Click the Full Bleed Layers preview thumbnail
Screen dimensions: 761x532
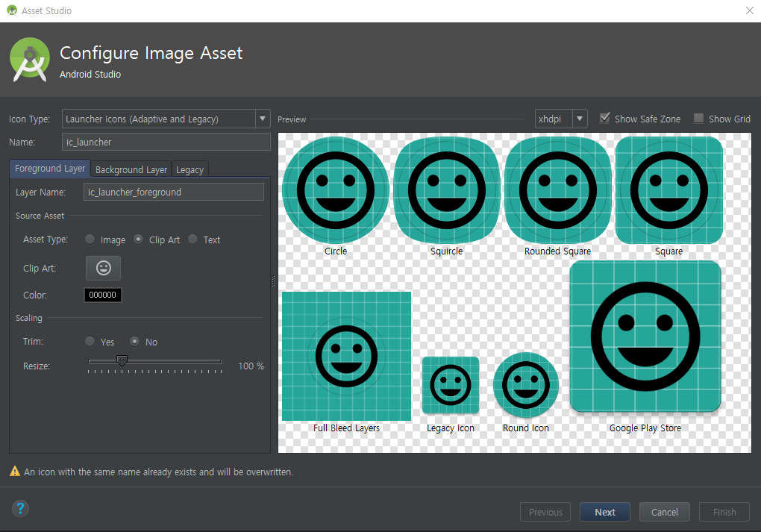(x=346, y=356)
